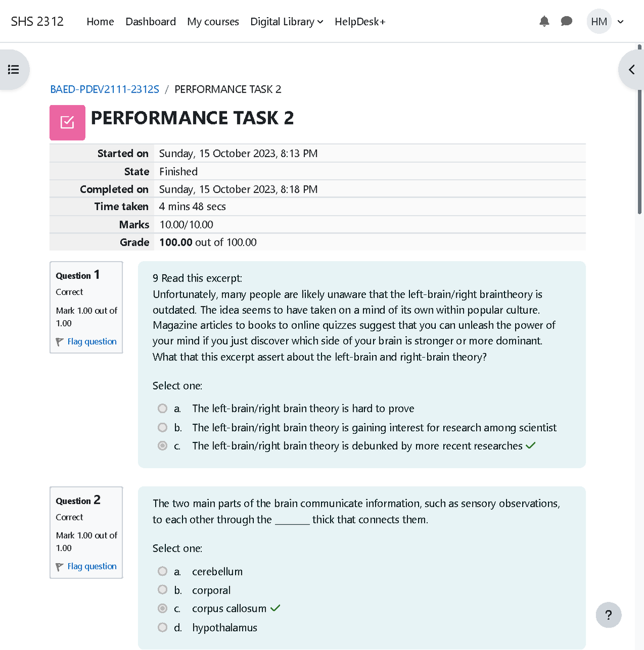Switch to My courses
Screen dimensions: 644x650
click(x=213, y=21)
